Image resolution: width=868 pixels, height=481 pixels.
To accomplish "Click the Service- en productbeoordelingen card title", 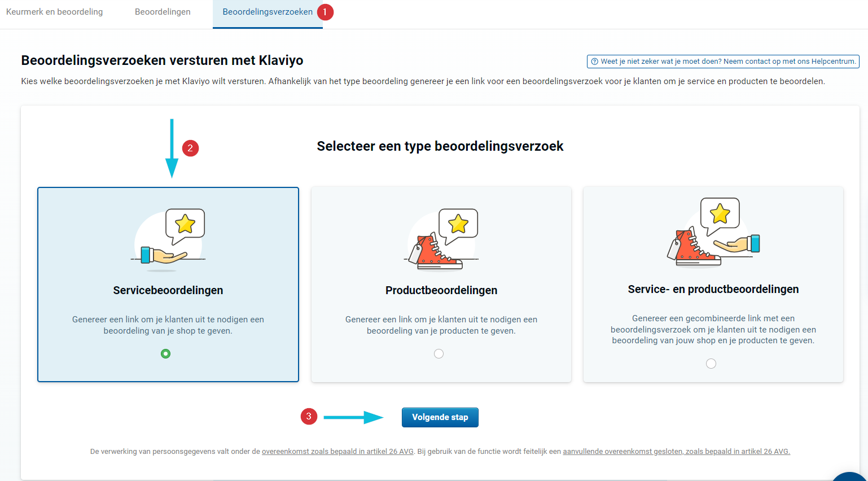I will coord(713,289).
